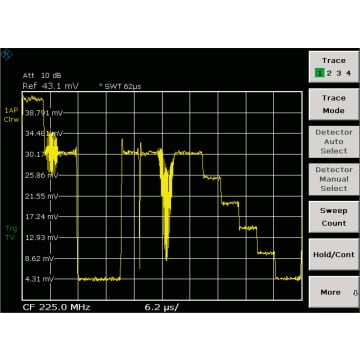Select trace number 4

(348, 73)
